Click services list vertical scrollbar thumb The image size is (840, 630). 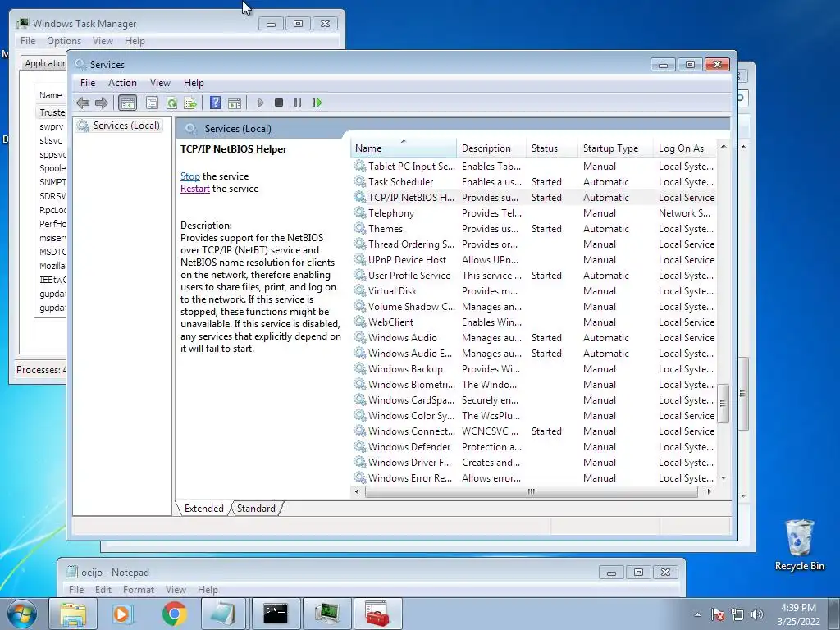click(x=724, y=404)
